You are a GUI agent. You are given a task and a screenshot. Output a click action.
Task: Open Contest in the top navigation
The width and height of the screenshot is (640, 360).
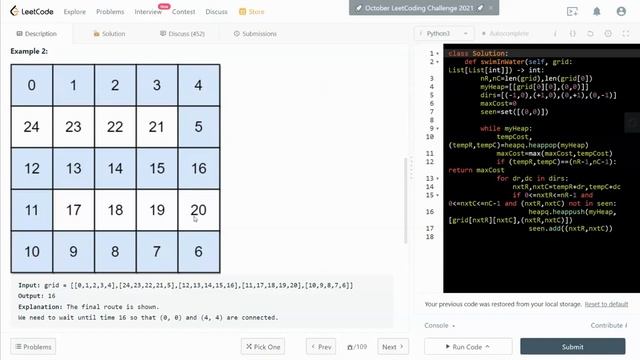point(183,12)
